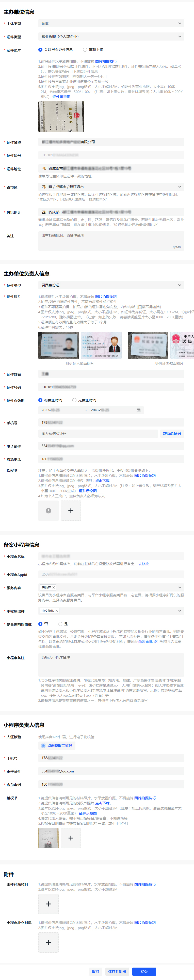Select the 无截止时间 radio button
The image size is (194, 980).
pyautogui.click(x=74, y=400)
